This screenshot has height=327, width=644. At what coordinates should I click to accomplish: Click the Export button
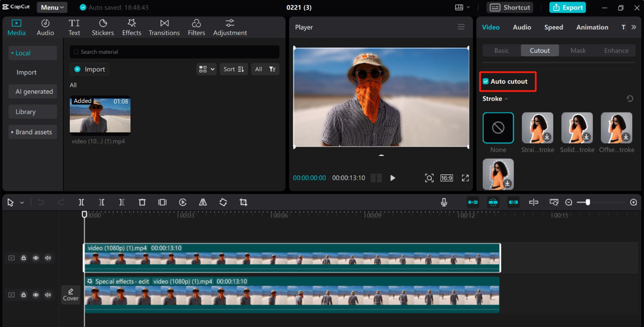pos(567,7)
